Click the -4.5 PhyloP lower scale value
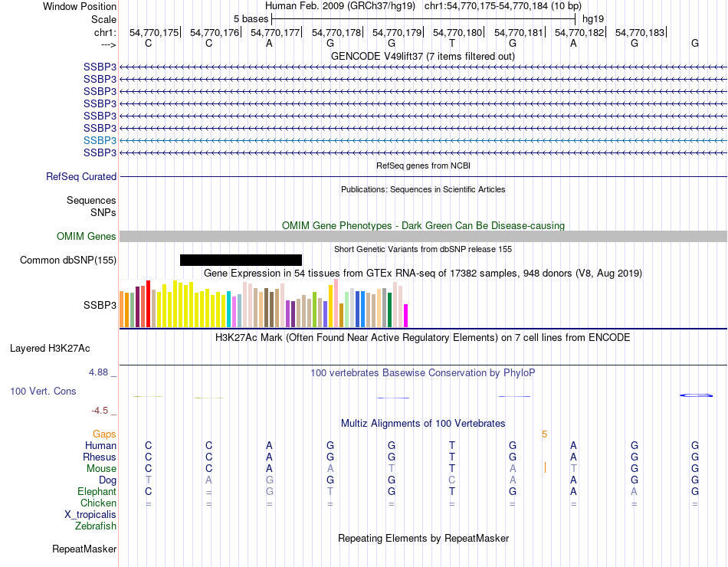Viewport: 728px width, 567px height. click(100, 411)
